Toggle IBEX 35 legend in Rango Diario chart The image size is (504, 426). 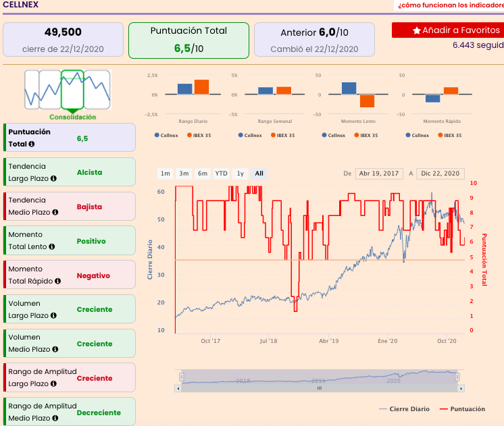click(199, 135)
